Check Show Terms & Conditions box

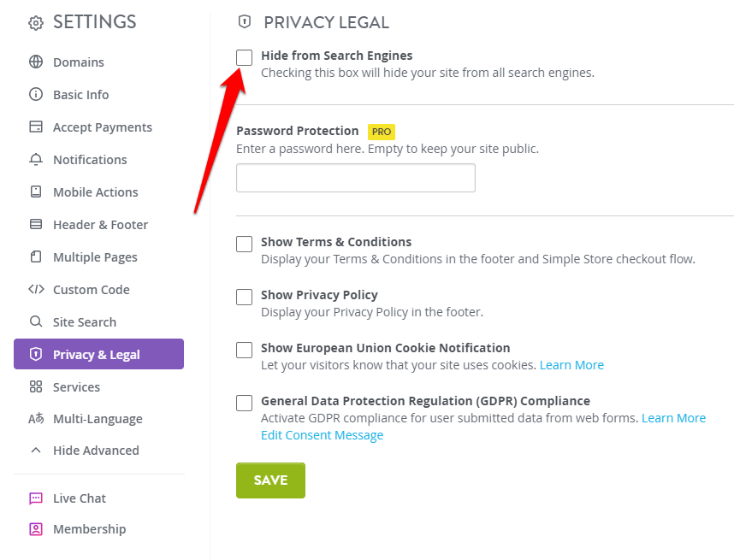coord(245,244)
